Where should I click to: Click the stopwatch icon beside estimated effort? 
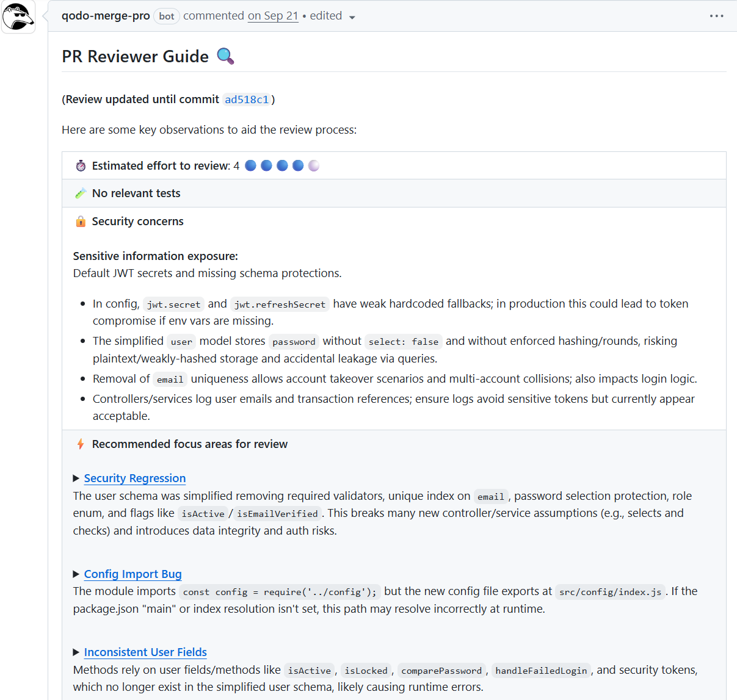(80, 165)
